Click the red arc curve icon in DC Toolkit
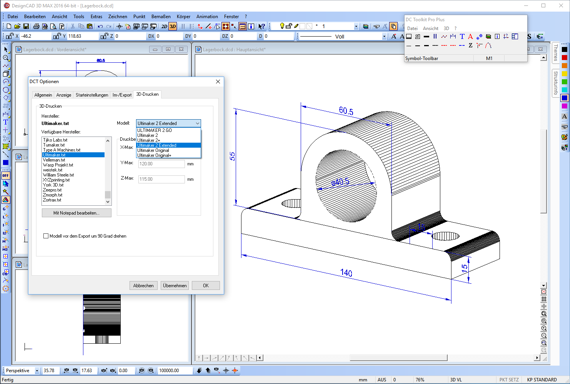 [x=488, y=45]
